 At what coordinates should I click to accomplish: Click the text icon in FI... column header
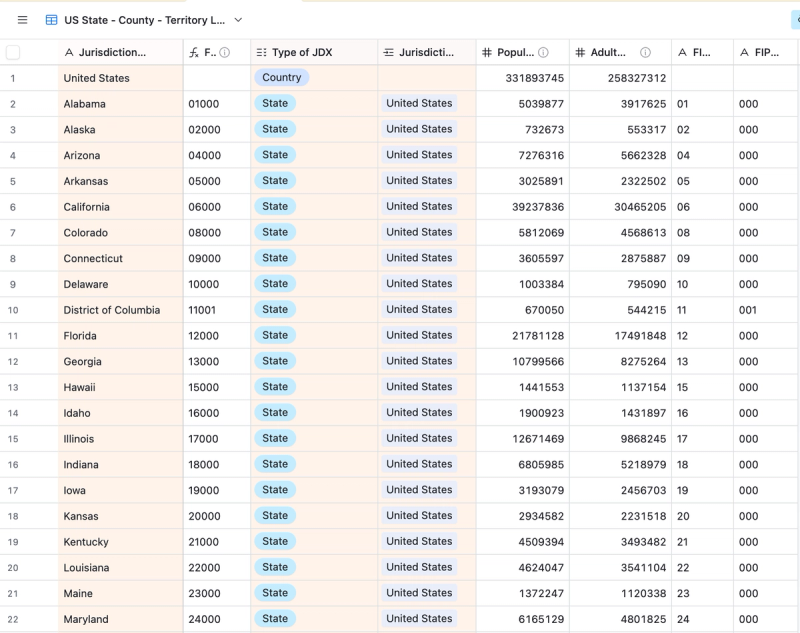683,52
